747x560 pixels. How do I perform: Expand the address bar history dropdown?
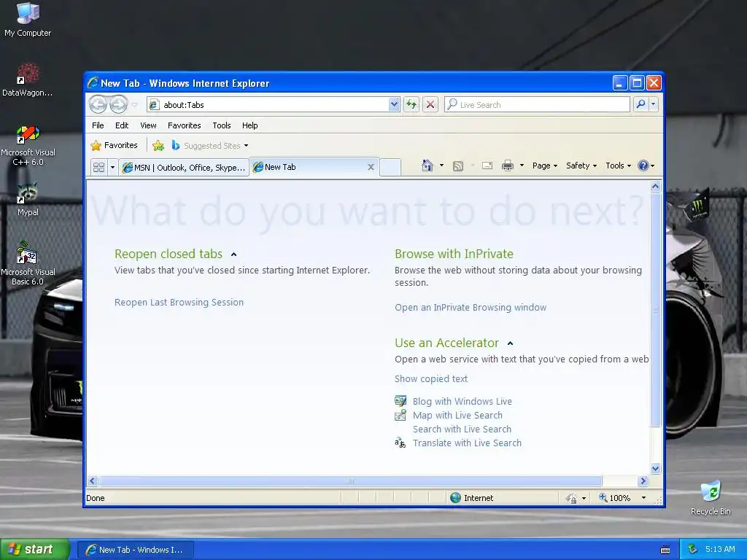tap(394, 104)
